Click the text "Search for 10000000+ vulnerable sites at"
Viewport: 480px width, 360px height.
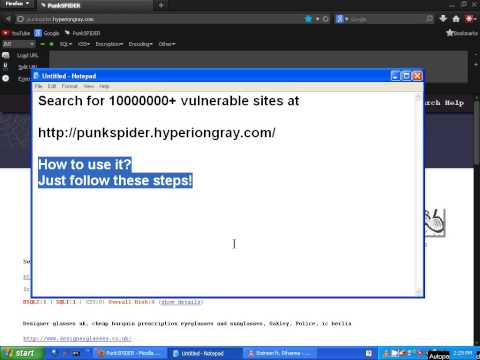pyautogui.click(x=169, y=101)
